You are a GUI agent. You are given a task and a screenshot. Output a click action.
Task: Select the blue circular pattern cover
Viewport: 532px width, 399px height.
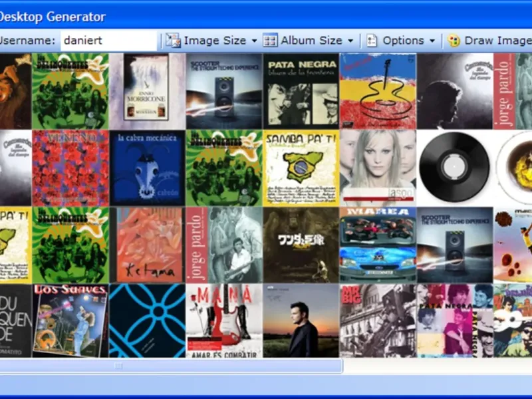coord(147,321)
